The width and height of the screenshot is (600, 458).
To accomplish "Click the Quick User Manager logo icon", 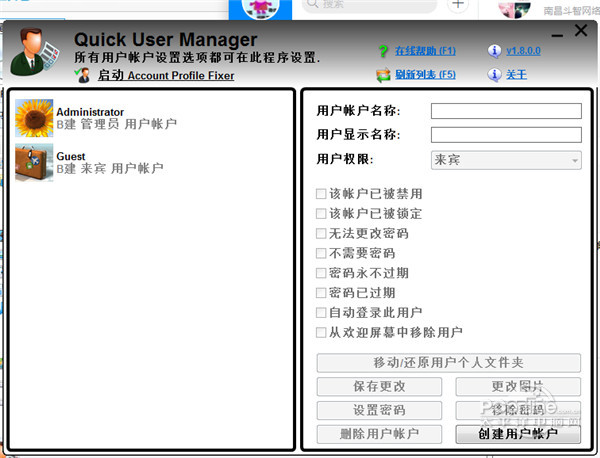I will [x=35, y=51].
